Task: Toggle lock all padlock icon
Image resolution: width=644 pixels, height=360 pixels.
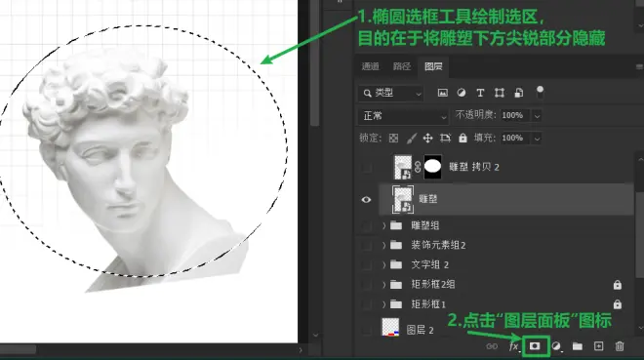Action: pyautogui.click(x=463, y=138)
